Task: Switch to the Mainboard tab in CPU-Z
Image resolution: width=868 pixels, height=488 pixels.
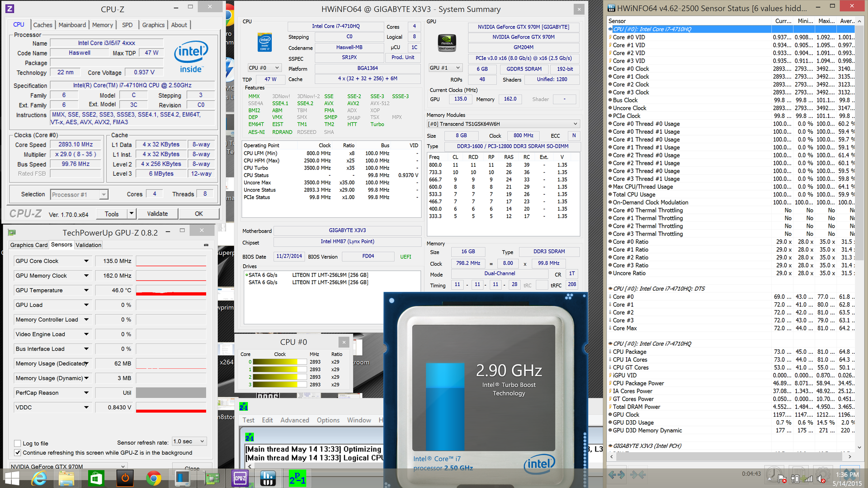Action: [72, 25]
